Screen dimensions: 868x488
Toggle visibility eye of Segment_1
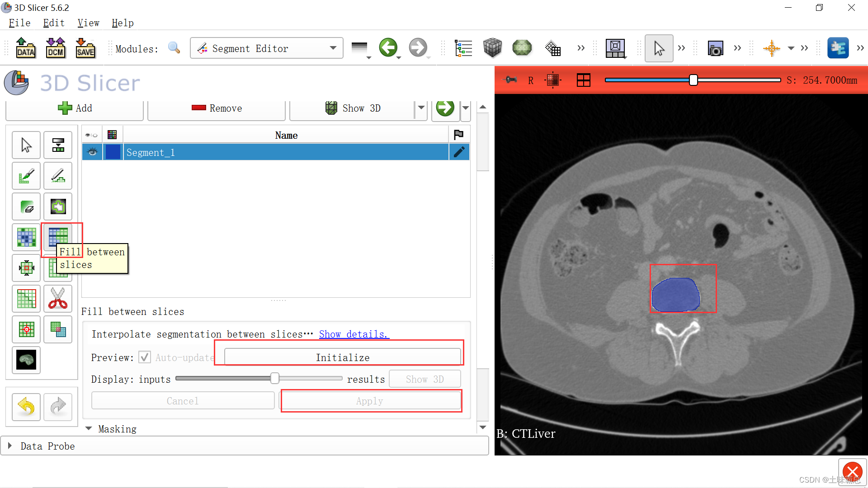(92, 152)
